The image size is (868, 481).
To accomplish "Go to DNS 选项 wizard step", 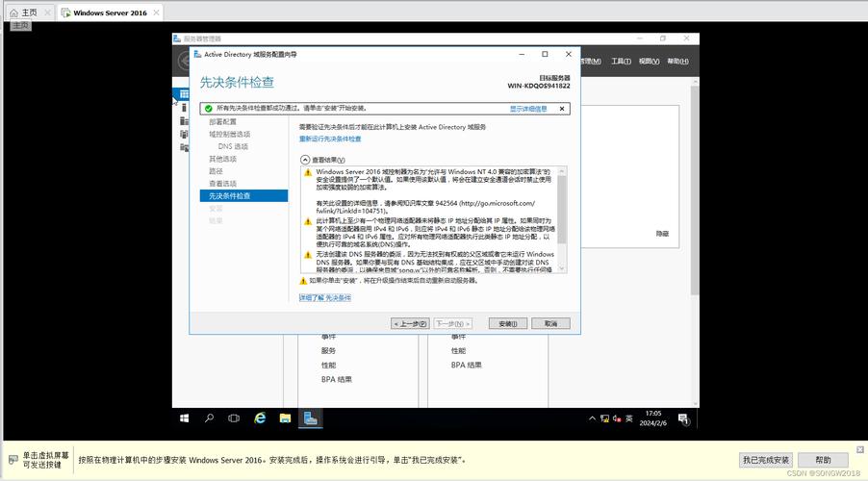I will [233, 146].
